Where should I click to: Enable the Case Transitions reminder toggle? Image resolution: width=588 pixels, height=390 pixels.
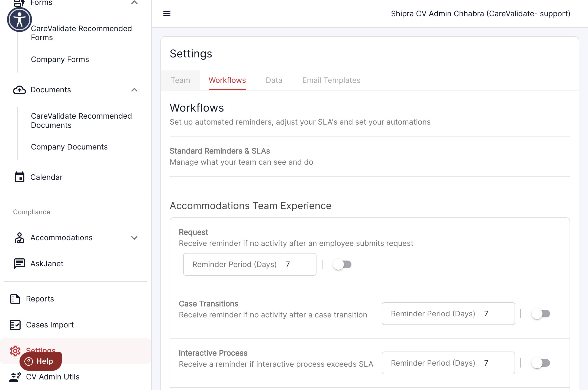(x=541, y=314)
